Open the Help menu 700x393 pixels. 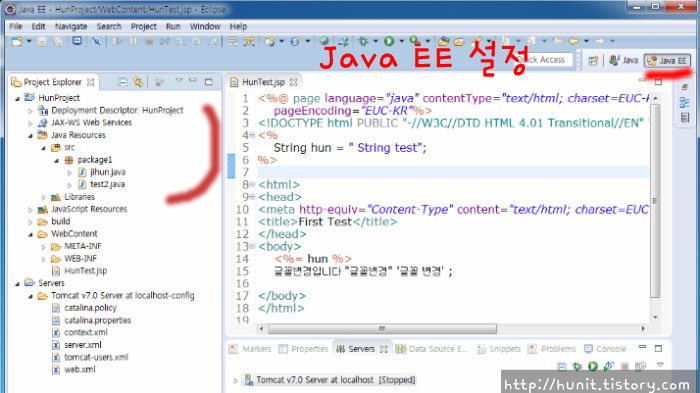click(x=238, y=26)
